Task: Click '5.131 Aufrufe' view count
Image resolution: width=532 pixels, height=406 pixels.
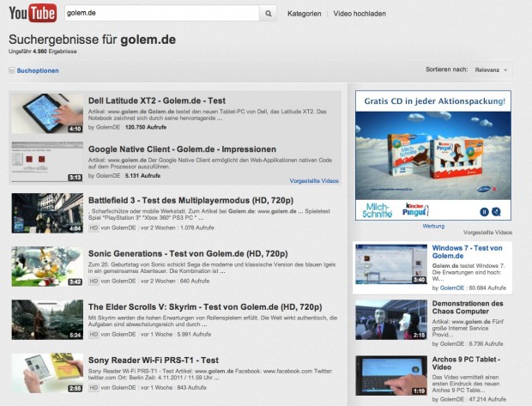Action: tap(142, 176)
